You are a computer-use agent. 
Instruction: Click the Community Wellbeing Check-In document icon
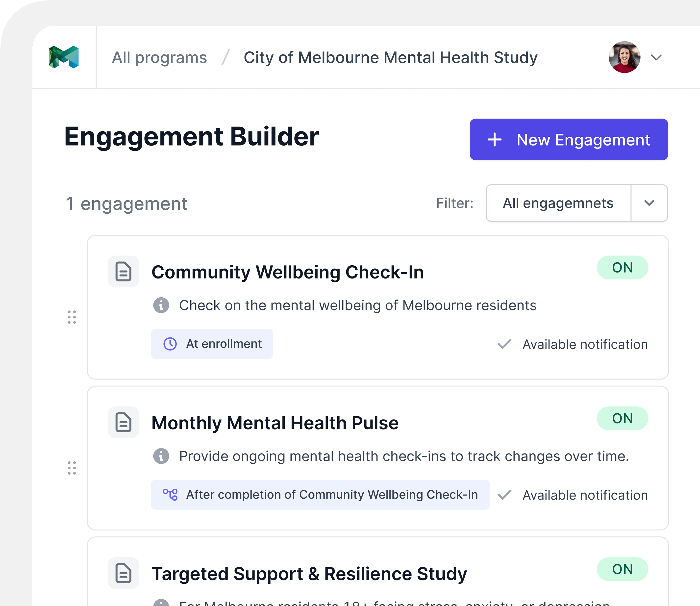coord(123,271)
